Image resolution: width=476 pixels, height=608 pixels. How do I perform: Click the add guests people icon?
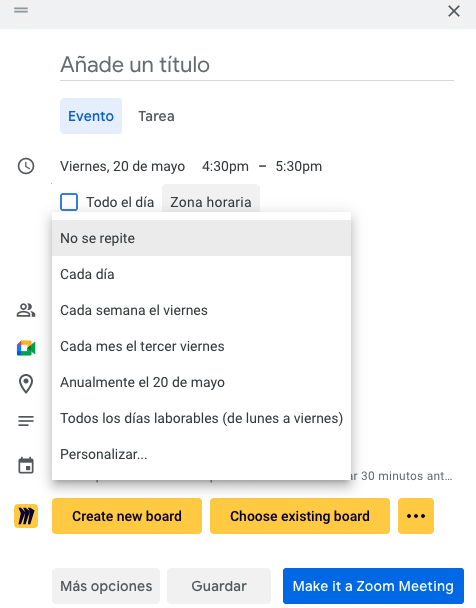click(26, 310)
